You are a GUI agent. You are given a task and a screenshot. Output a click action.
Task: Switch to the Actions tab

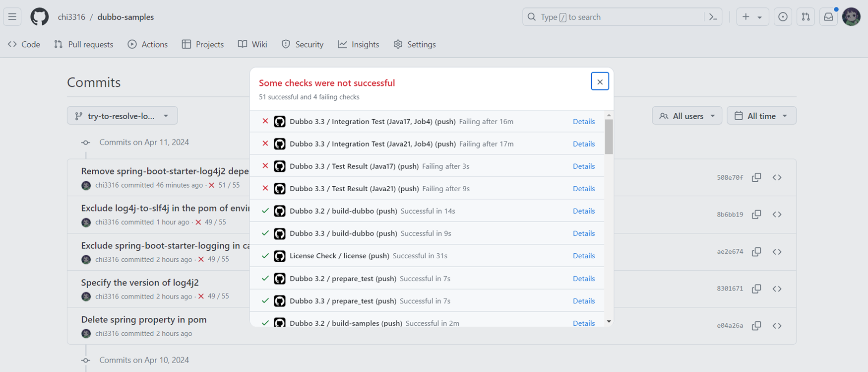[148, 44]
